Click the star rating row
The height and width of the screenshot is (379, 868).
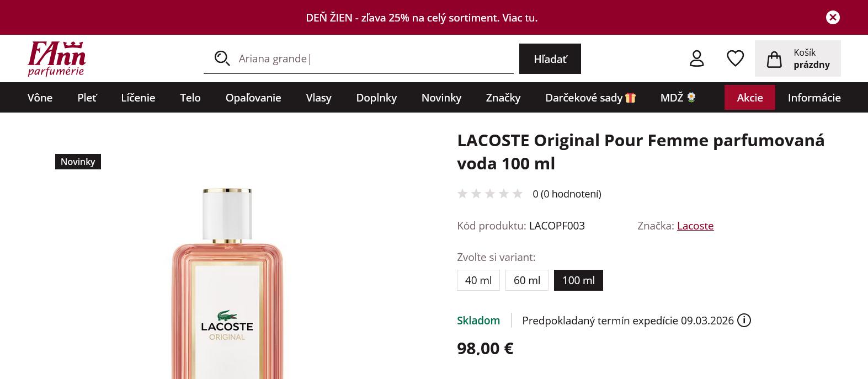(490, 194)
